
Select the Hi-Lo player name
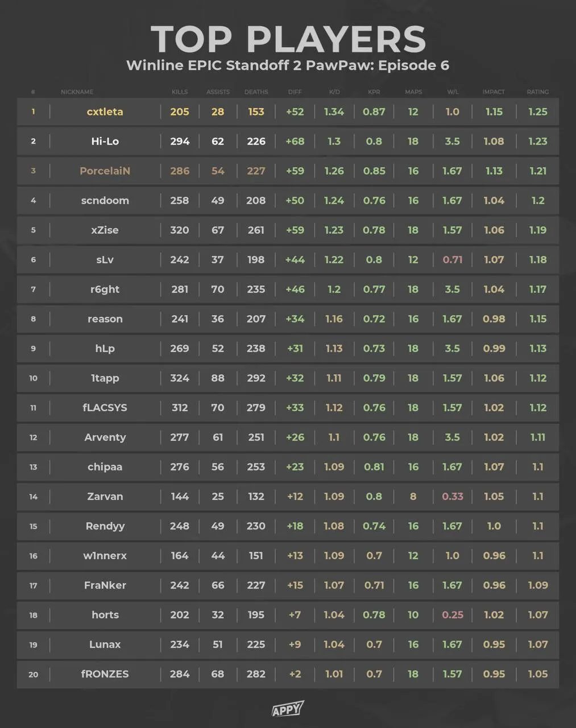click(x=105, y=142)
